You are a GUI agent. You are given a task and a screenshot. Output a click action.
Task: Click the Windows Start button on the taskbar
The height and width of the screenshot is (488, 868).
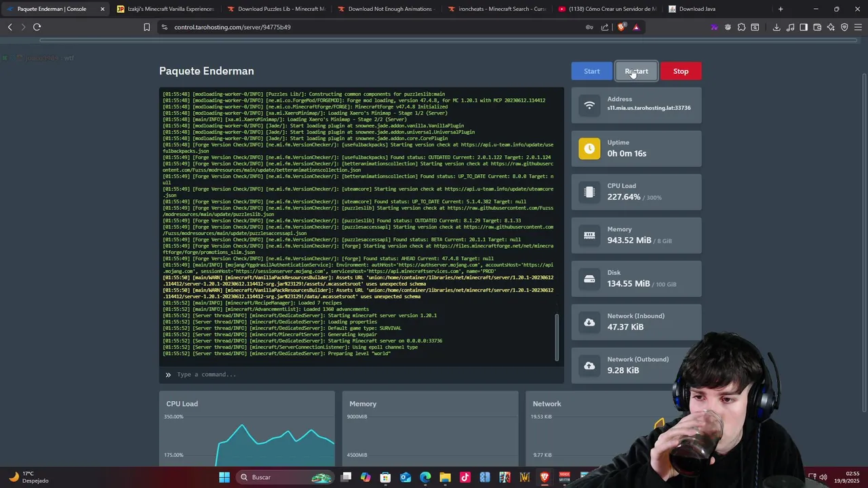[224, 477]
